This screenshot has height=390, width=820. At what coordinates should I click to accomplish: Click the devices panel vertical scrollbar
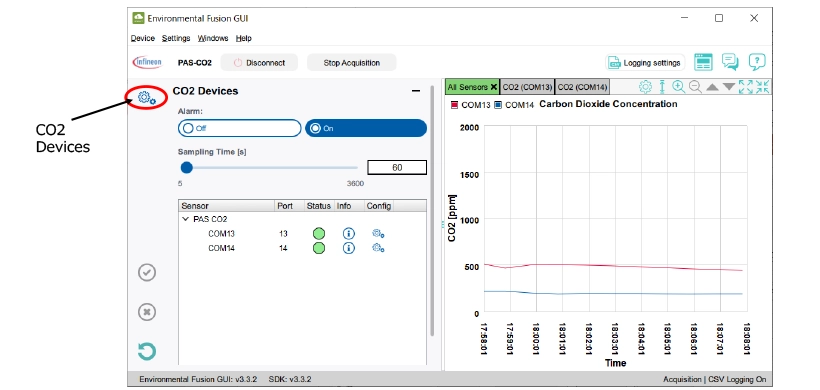tap(432, 211)
